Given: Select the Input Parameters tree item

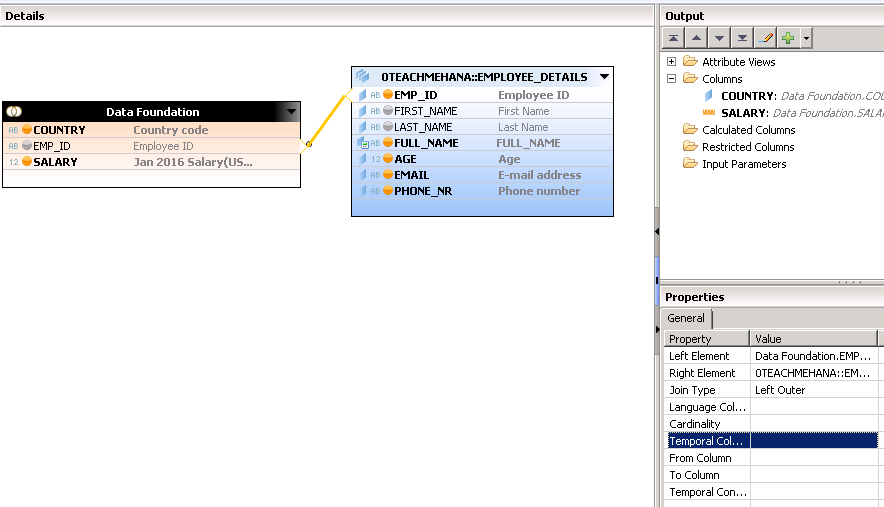Looking at the screenshot, I should (744, 164).
